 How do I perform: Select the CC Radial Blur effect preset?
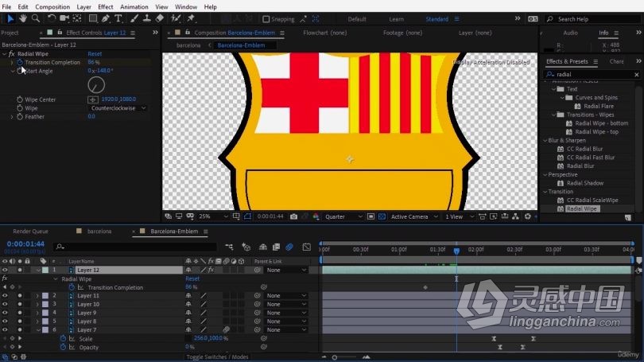click(584, 149)
